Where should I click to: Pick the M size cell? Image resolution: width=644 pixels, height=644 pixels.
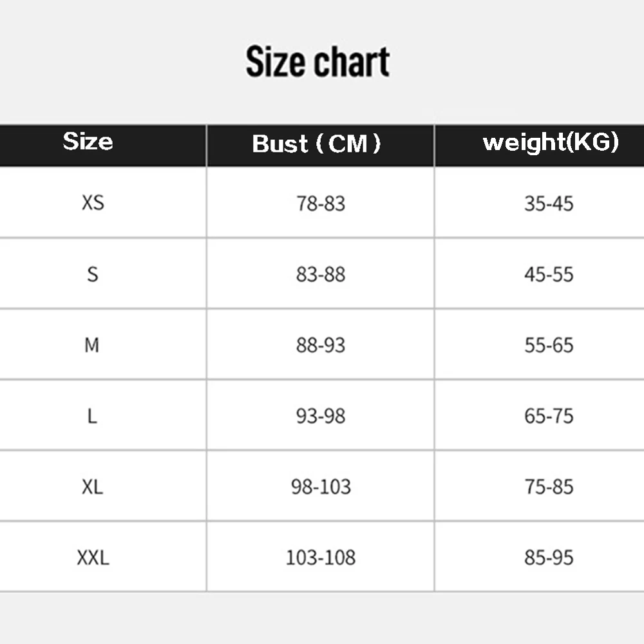coord(92,345)
